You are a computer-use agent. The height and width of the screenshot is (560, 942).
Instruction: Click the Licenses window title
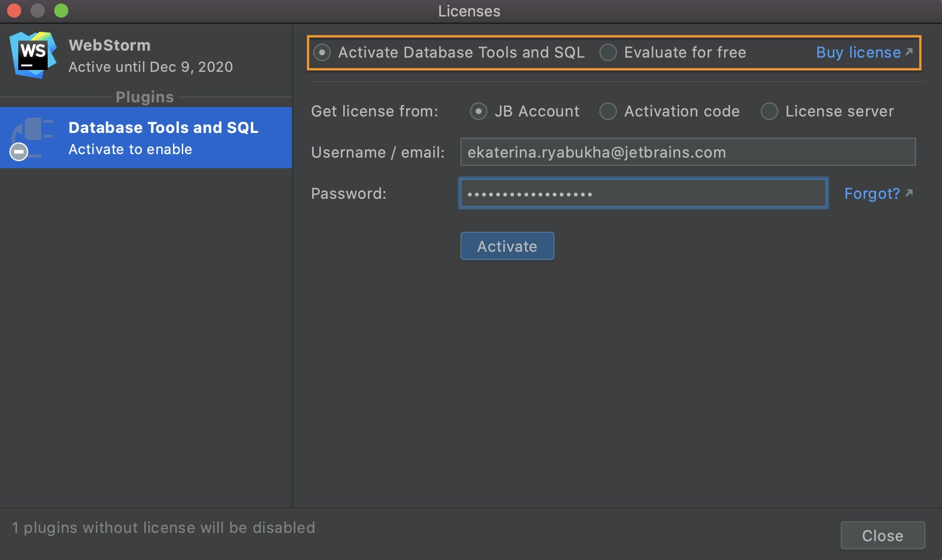pyautogui.click(x=469, y=11)
